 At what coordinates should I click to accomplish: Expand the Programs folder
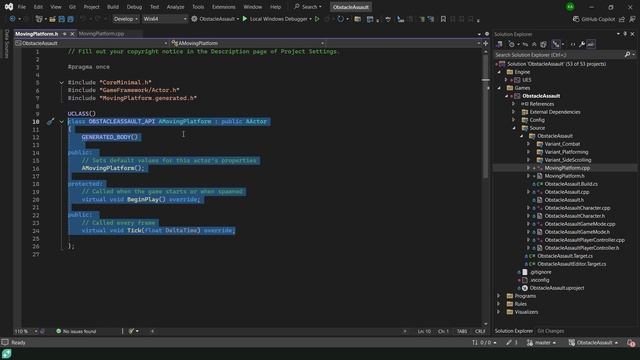[499, 296]
